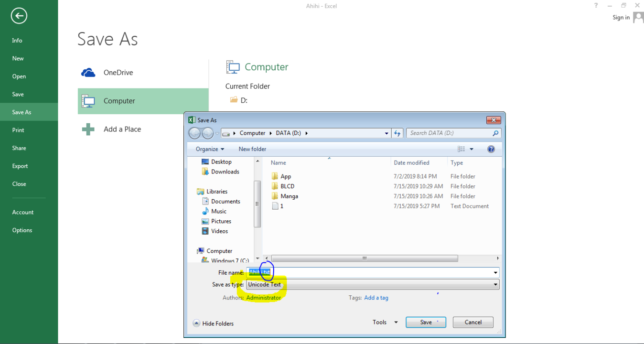Click the change view icon
644x344 pixels.
[461, 149]
